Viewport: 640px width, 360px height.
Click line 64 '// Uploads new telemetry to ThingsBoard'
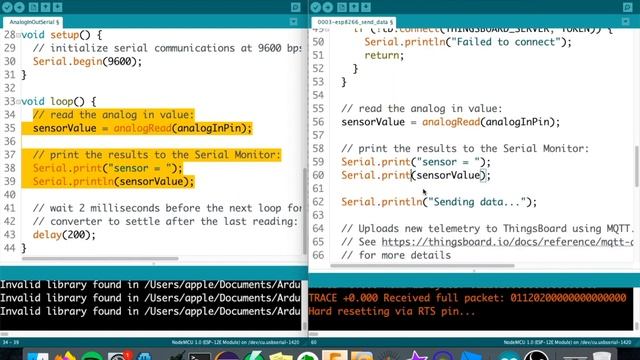(487, 229)
